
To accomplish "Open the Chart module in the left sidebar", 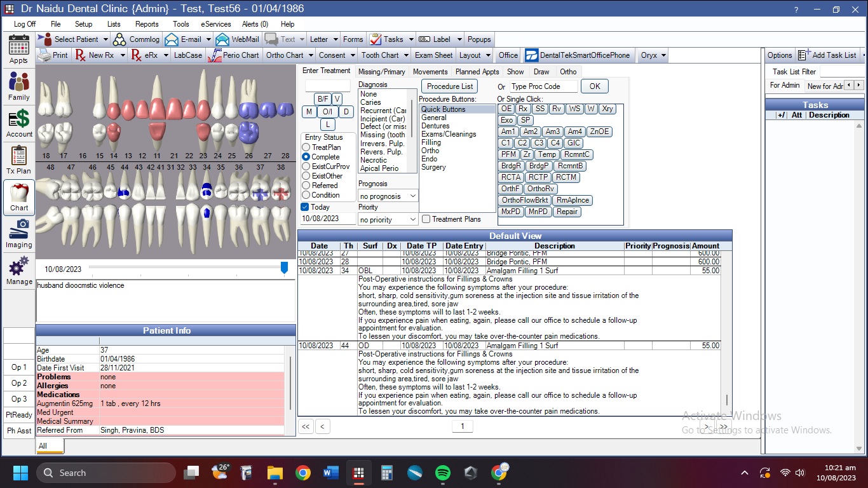I will tap(18, 198).
